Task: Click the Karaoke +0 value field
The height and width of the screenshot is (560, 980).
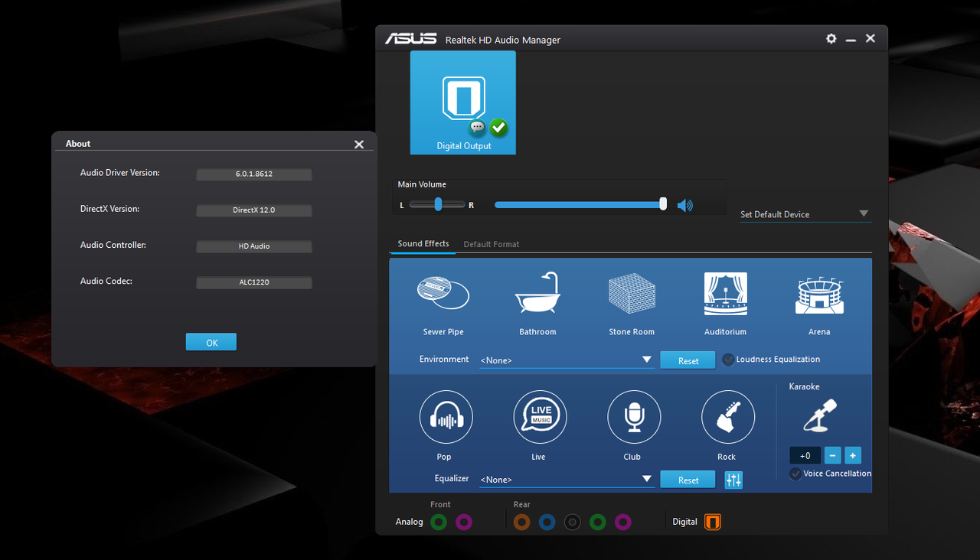Action: (805, 455)
